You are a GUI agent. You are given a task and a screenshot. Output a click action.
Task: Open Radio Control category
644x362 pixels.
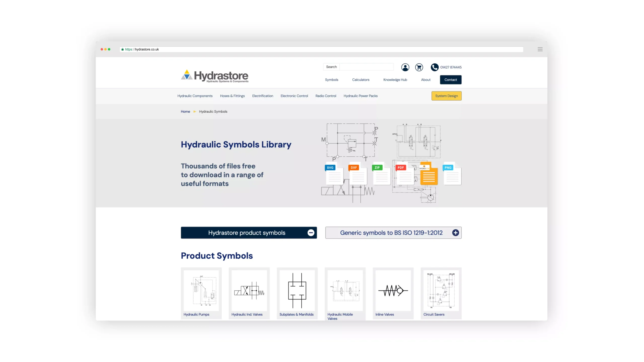tap(326, 96)
